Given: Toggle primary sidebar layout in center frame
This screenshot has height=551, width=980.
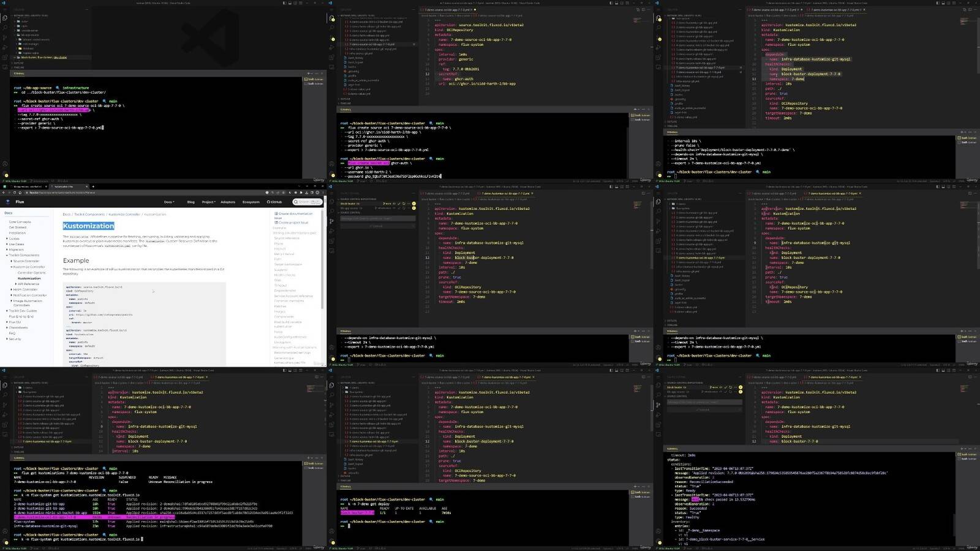Looking at the screenshot, I should (x=611, y=187).
